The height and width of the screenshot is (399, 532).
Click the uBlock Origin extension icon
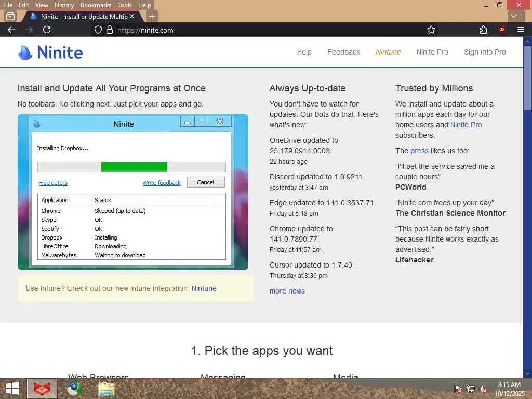(x=502, y=30)
